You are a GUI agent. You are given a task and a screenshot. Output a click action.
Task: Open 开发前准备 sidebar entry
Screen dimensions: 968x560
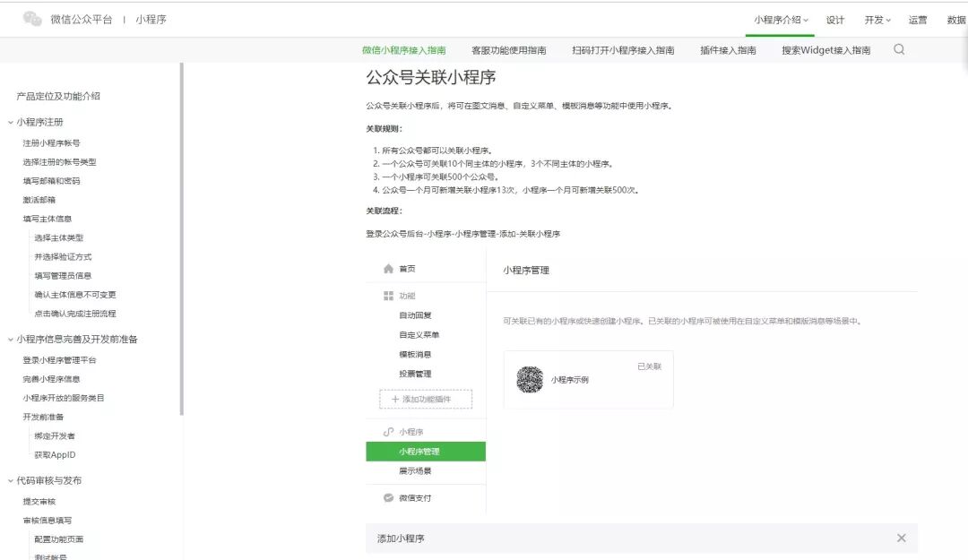click(43, 417)
